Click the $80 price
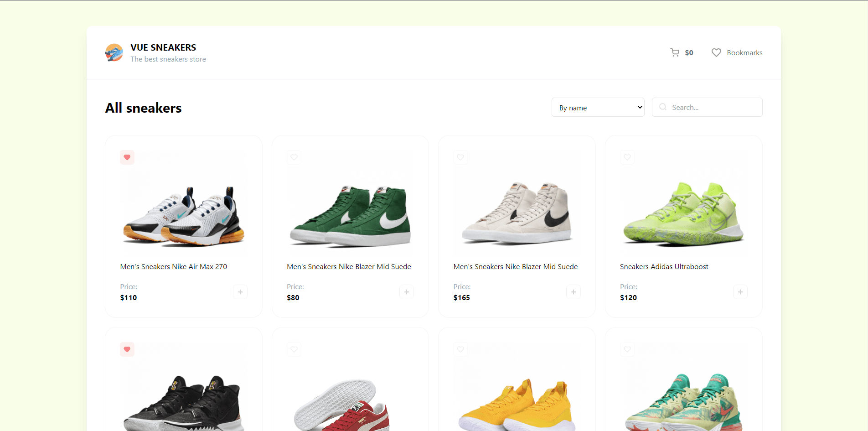Viewport: 868px width, 431px height. tap(293, 298)
